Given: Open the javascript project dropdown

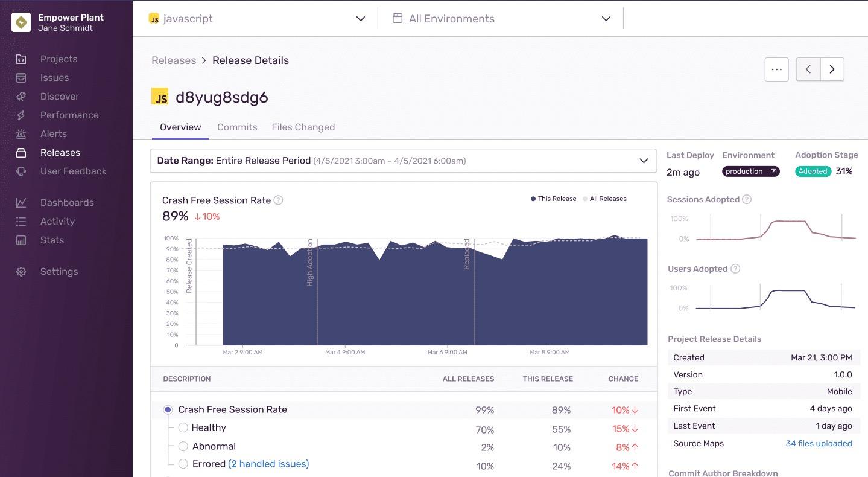Looking at the screenshot, I should (x=257, y=19).
